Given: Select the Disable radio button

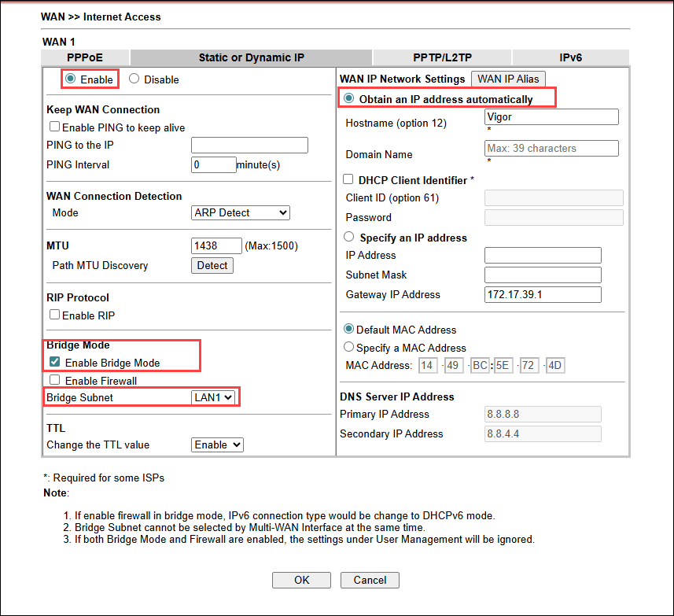Looking at the screenshot, I should pyautogui.click(x=134, y=79).
